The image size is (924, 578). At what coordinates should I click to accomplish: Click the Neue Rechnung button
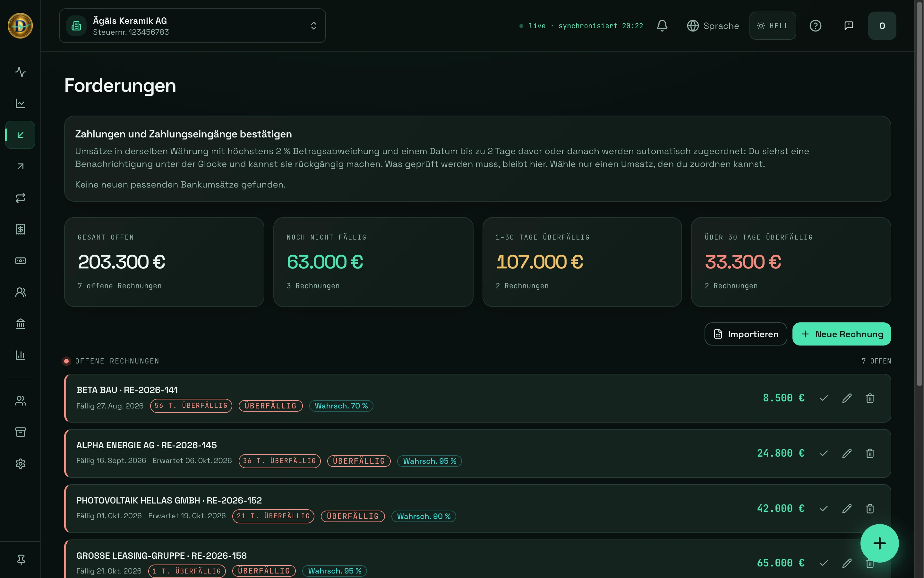[x=842, y=334]
